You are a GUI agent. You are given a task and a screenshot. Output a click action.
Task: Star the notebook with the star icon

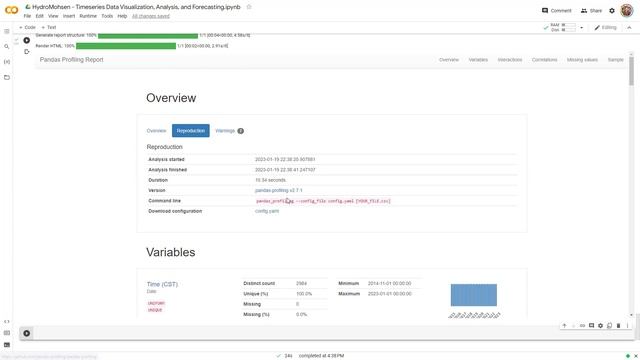coord(249,7)
